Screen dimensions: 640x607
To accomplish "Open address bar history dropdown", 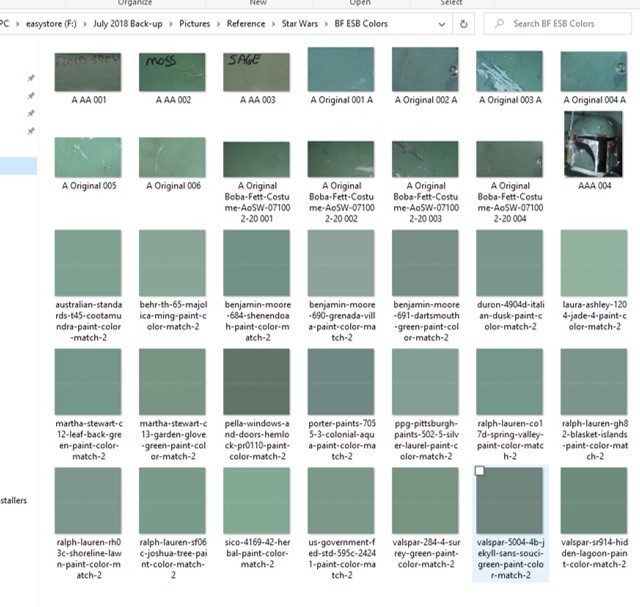I will pyautogui.click(x=442, y=24).
